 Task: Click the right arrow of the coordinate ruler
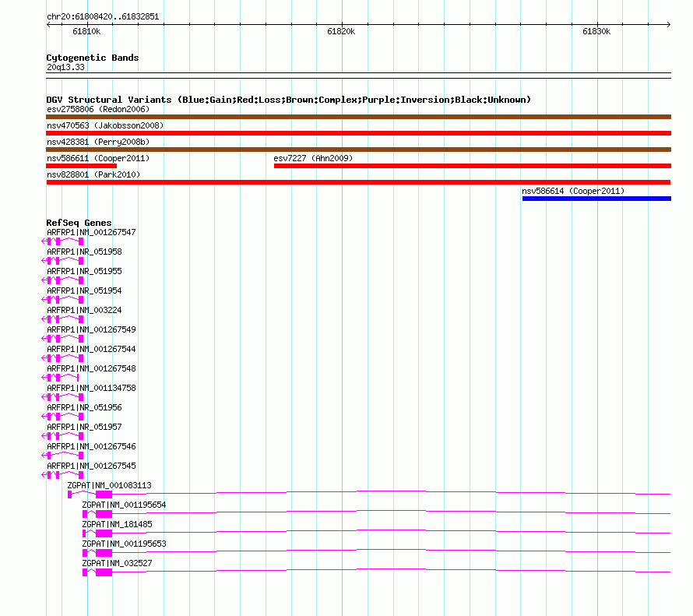(x=669, y=24)
